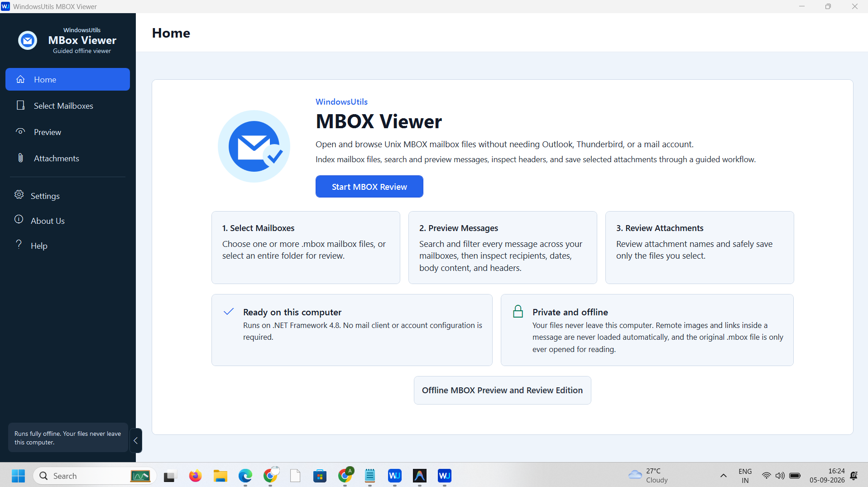Viewport: 868px width, 487px height.
Task: Click the Private and offline lock icon
Action: pos(518,312)
